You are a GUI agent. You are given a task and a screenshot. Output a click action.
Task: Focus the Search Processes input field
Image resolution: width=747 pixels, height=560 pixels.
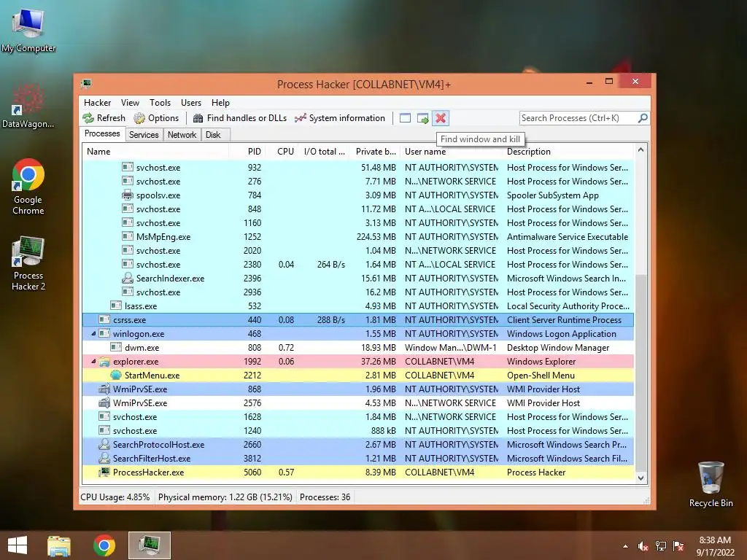click(x=578, y=117)
